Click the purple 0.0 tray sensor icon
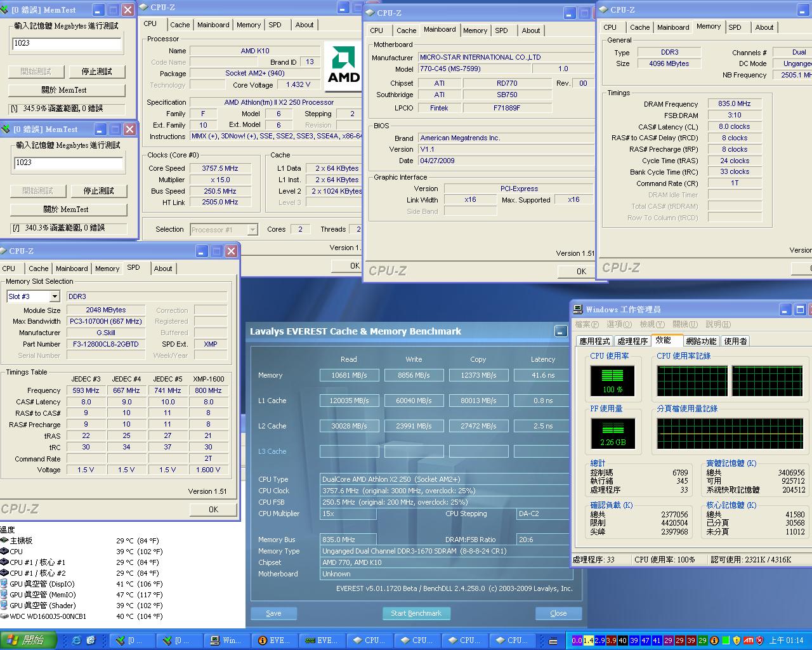This screenshot has height=650, width=812. [577, 640]
